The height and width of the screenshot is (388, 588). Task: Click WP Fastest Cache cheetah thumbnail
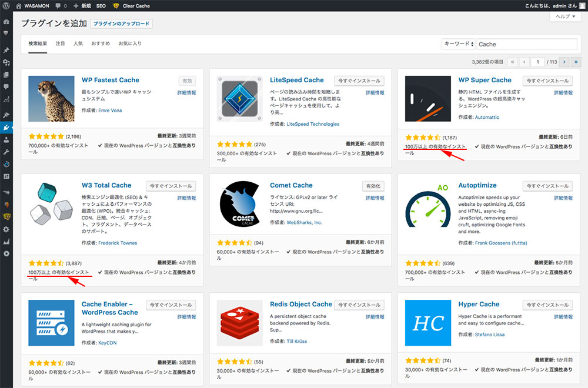coord(51,99)
